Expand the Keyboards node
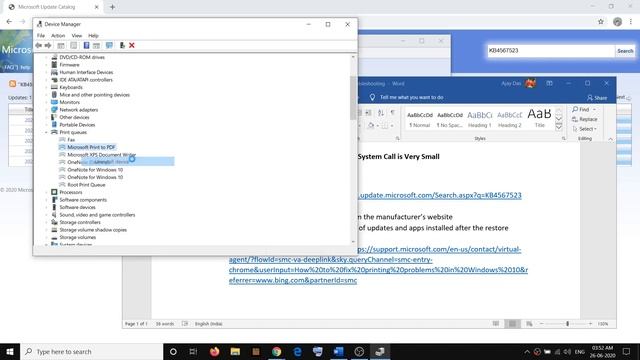The image size is (640, 360). pyautogui.click(x=47, y=87)
